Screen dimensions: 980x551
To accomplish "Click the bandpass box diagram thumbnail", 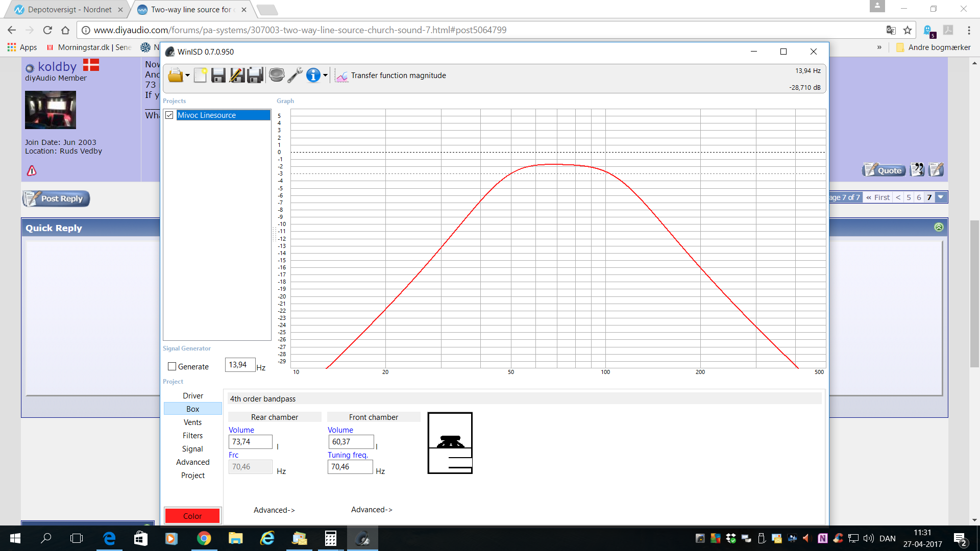I will pos(450,443).
